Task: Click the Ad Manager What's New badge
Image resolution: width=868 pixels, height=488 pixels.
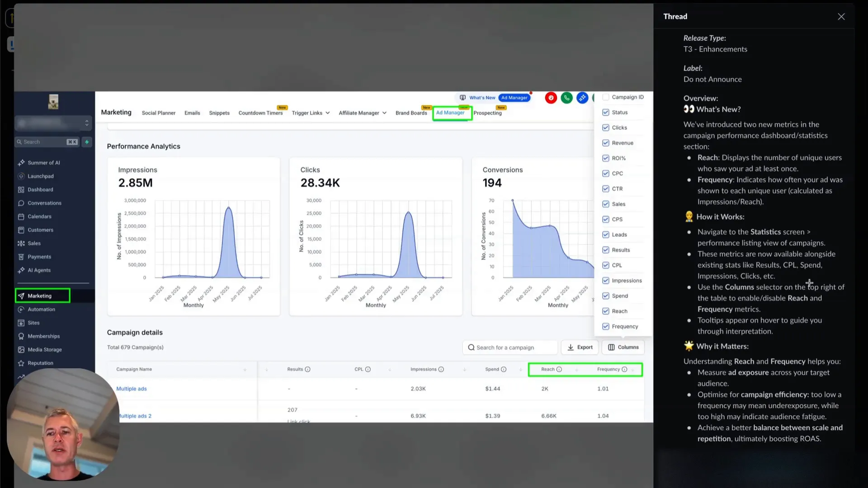Action: [x=514, y=98]
